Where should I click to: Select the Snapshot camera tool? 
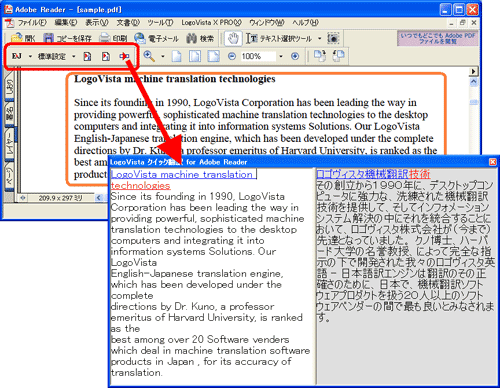[x=333, y=38]
